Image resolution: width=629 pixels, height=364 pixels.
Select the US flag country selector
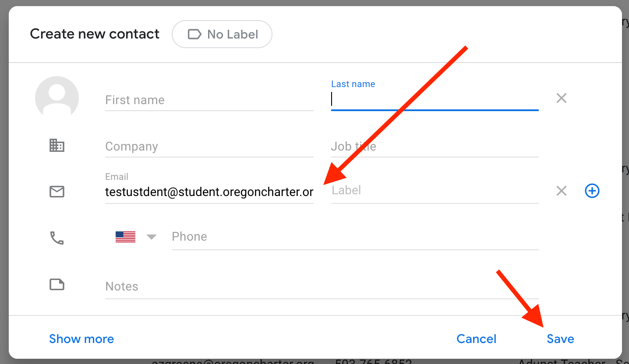click(x=125, y=237)
